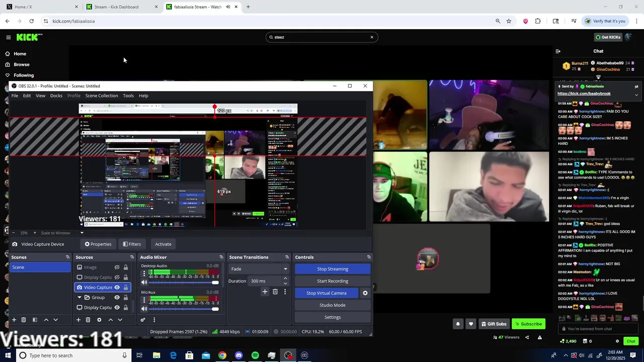Open the Docks menu in OBS
The image size is (644, 362).
(x=56, y=96)
